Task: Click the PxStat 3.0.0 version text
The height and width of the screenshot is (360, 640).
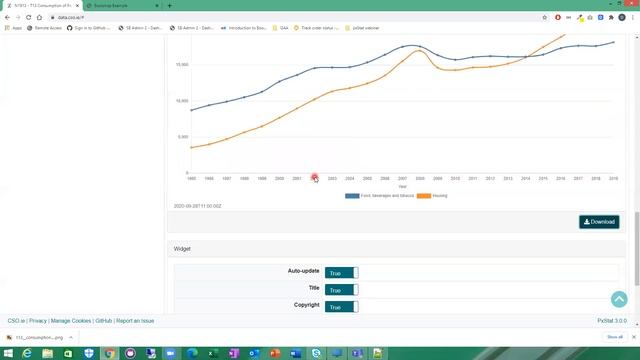Action: pyautogui.click(x=612, y=321)
